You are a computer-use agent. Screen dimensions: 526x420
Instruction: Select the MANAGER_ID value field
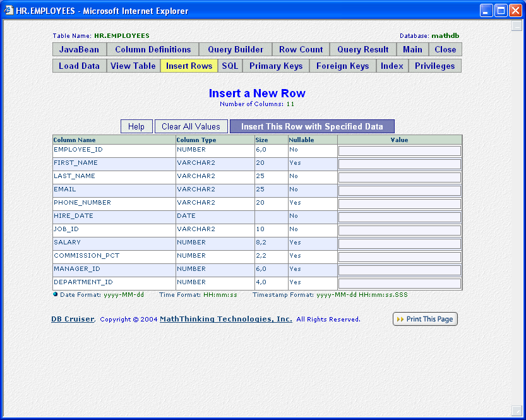[x=400, y=270]
